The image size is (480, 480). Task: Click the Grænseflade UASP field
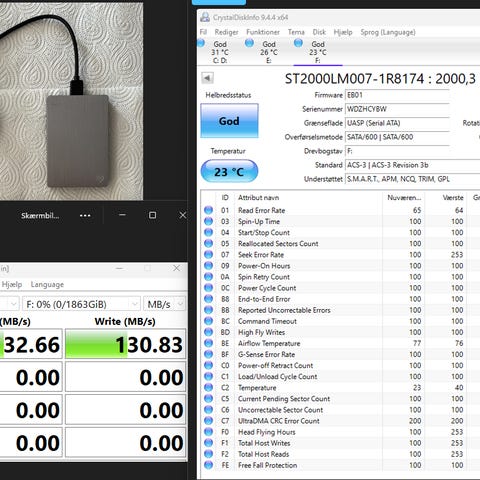pyautogui.click(x=397, y=123)
